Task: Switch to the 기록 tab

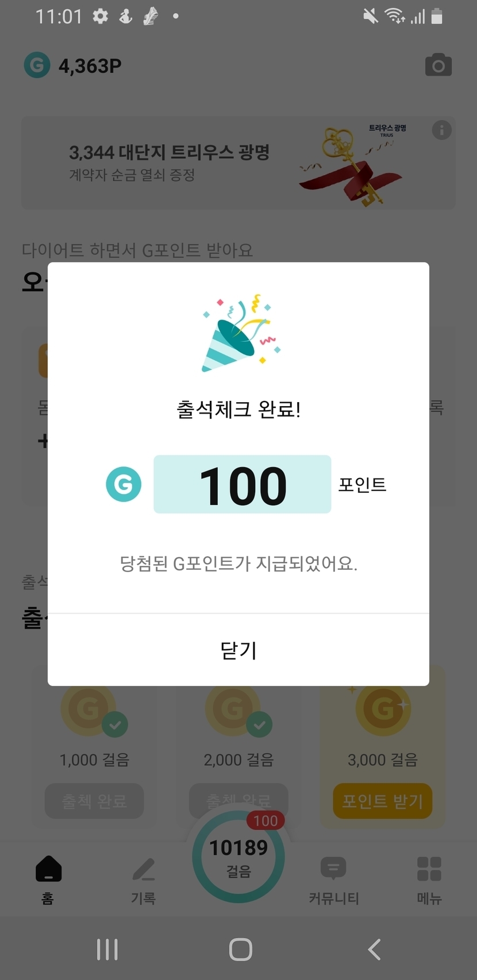Action: click(143, 879)
